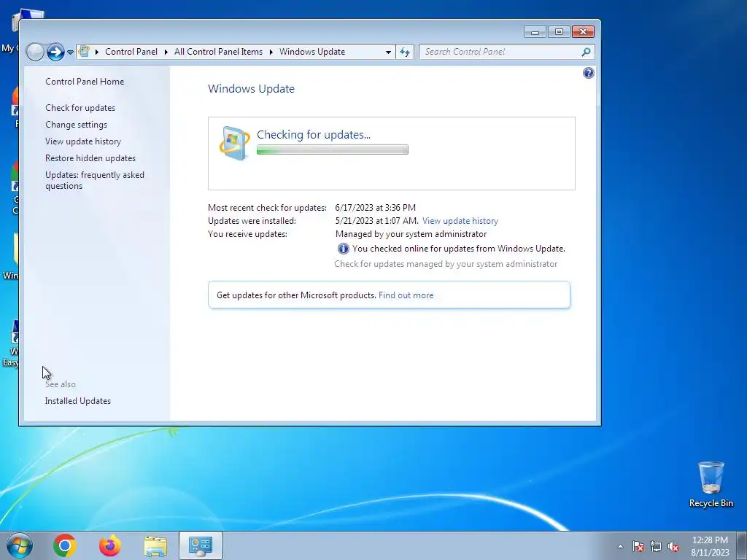Select Control Panel breadcrumb
This screenshot has height=560, width=747.
click(131, 52)
